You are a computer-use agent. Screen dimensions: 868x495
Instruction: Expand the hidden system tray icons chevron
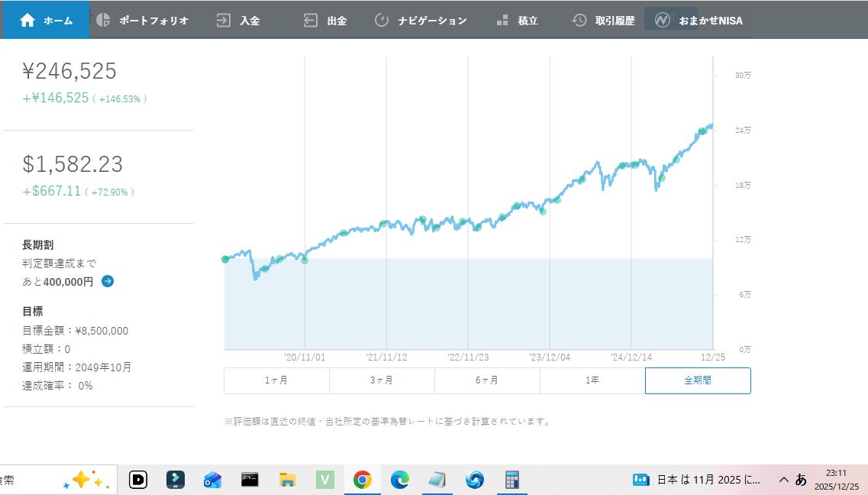pyautogui.click(x=783, y=480)
